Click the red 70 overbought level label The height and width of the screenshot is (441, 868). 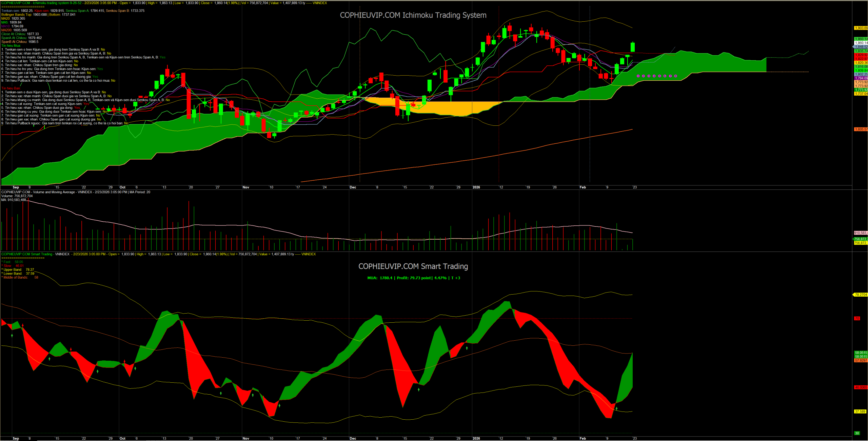click(x=857, y=318)
